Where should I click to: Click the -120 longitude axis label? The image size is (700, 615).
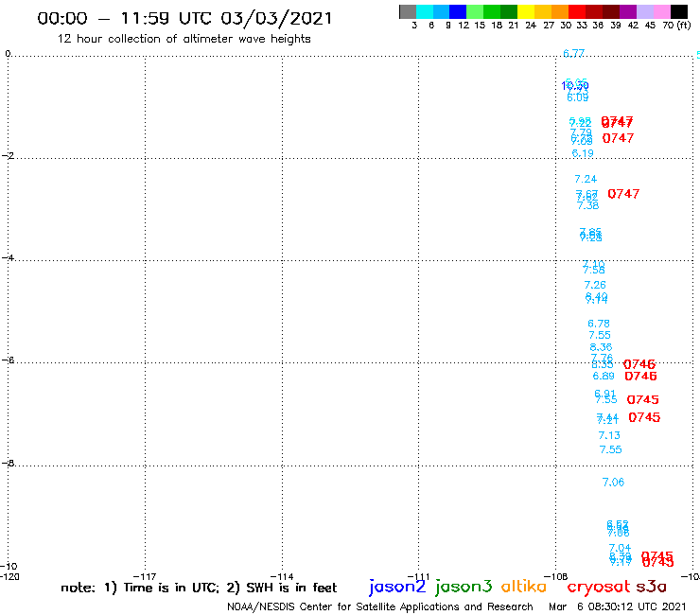[9, 576]
